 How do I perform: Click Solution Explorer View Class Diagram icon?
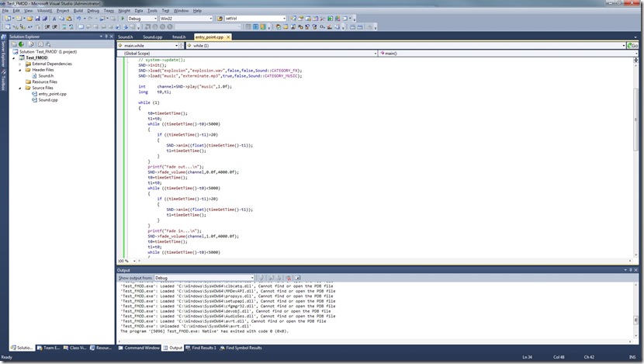coord(47,44)
